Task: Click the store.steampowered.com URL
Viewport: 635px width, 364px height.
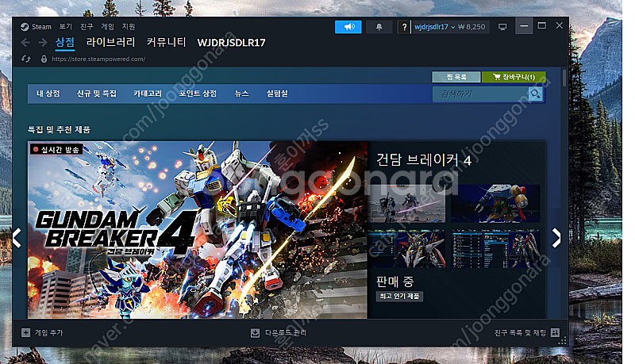Action: pyautogui.click(x=98, y=59)
